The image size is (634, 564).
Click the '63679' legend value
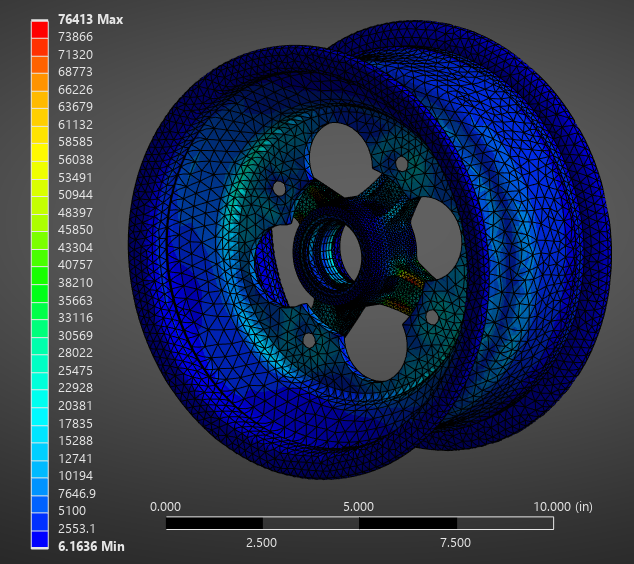75,107
